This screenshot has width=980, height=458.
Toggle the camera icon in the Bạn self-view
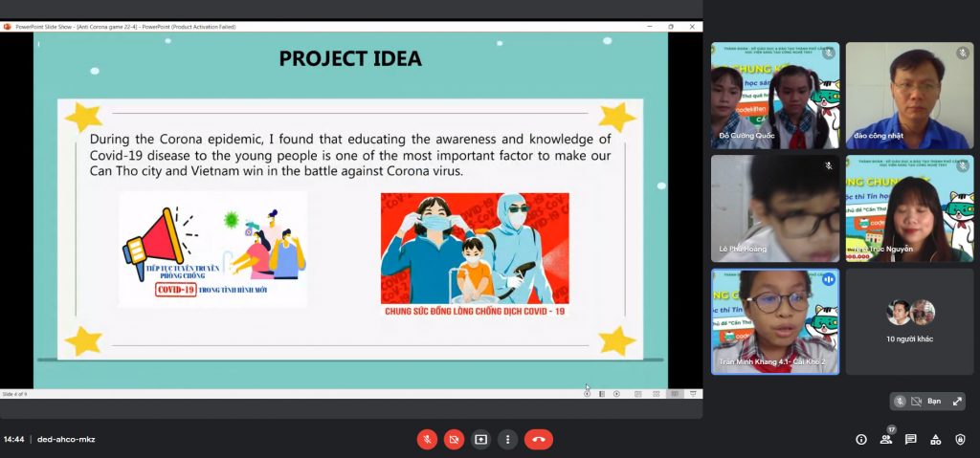click(x=916, y=402)
